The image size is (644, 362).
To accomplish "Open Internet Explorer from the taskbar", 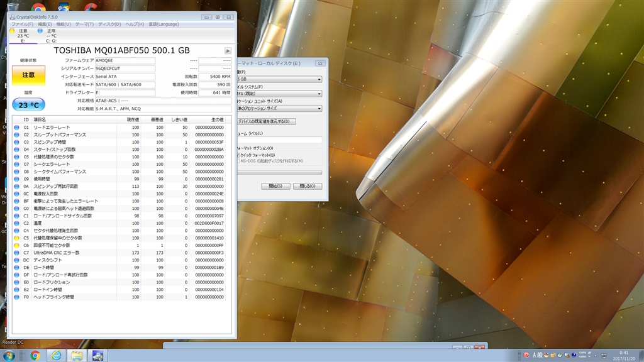I will [x=56, y=356].
